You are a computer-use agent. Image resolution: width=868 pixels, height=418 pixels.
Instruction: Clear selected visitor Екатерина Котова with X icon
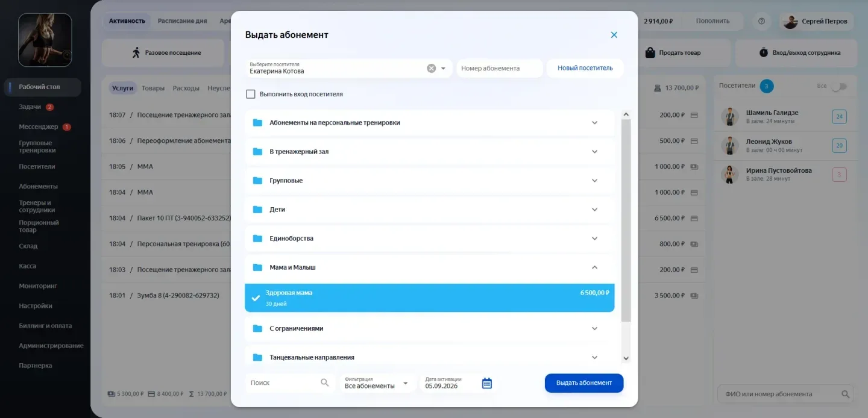coord(432,69)
